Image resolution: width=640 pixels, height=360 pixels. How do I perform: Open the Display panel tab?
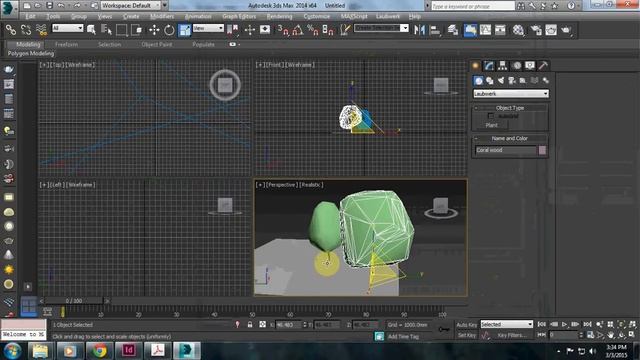[530, 66]
